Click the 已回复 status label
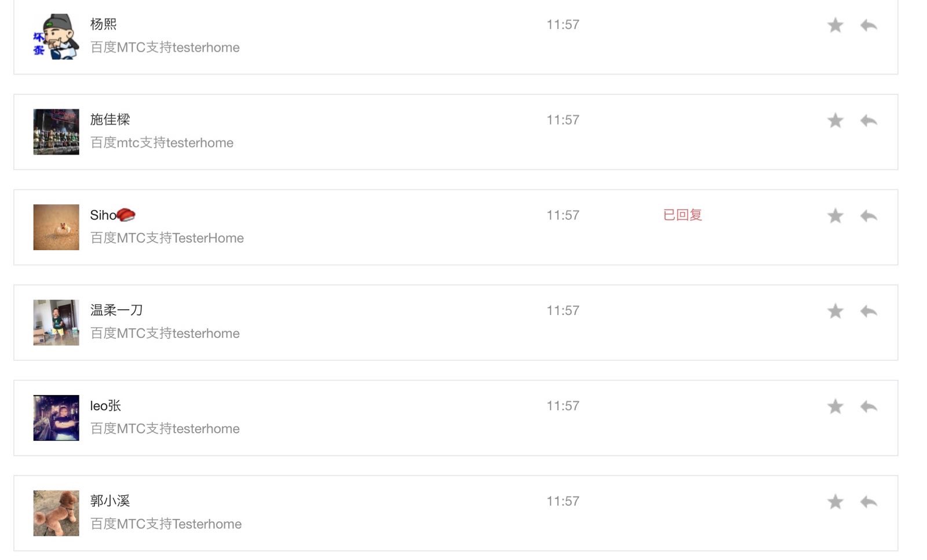927x560 pixels. tap(683, 215)
